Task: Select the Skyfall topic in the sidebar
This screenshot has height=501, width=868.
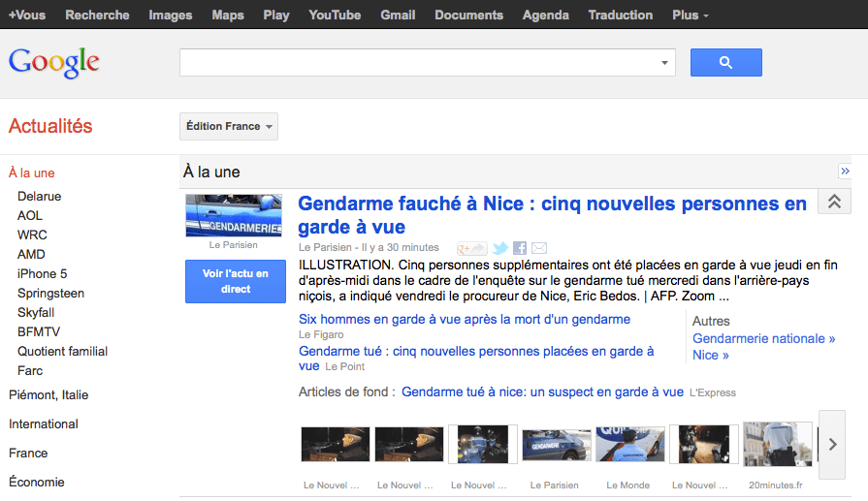Action: [x=36, y=312]
